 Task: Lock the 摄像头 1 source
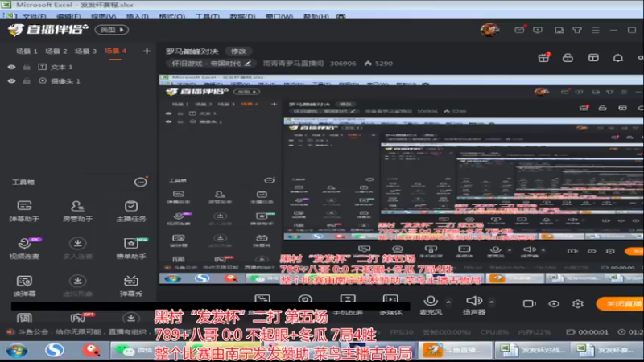[27, 81]
